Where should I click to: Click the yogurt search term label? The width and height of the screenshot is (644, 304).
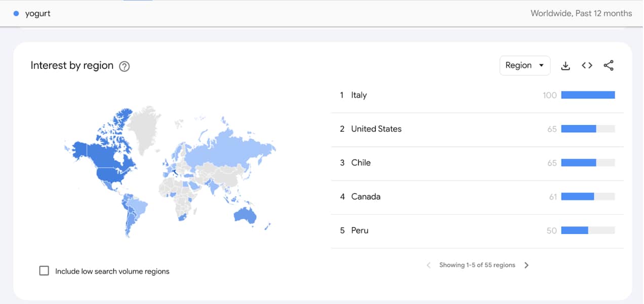click(x=38, y=14)
